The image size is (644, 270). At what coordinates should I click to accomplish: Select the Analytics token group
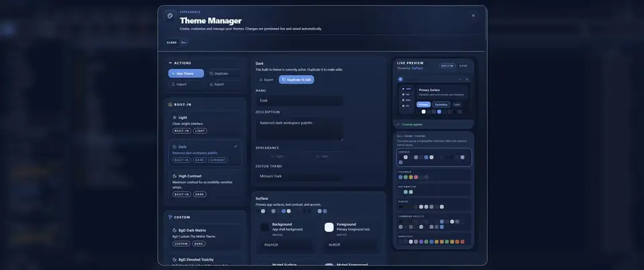pos(434,240)
